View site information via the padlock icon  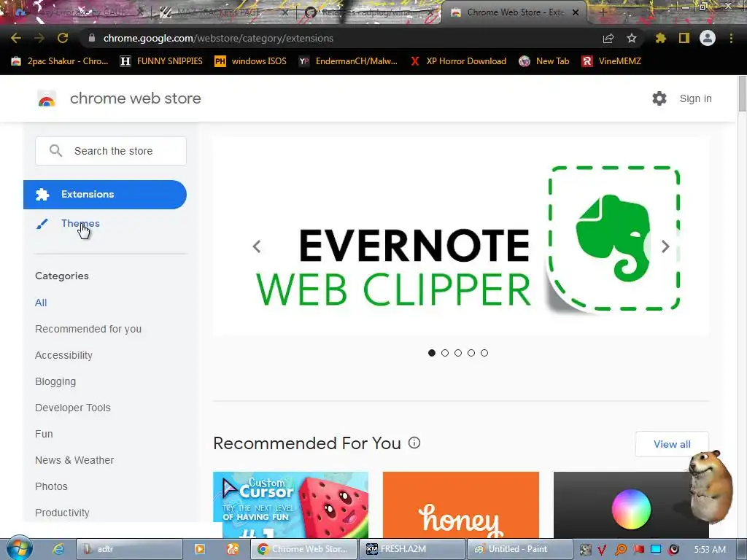92,38
